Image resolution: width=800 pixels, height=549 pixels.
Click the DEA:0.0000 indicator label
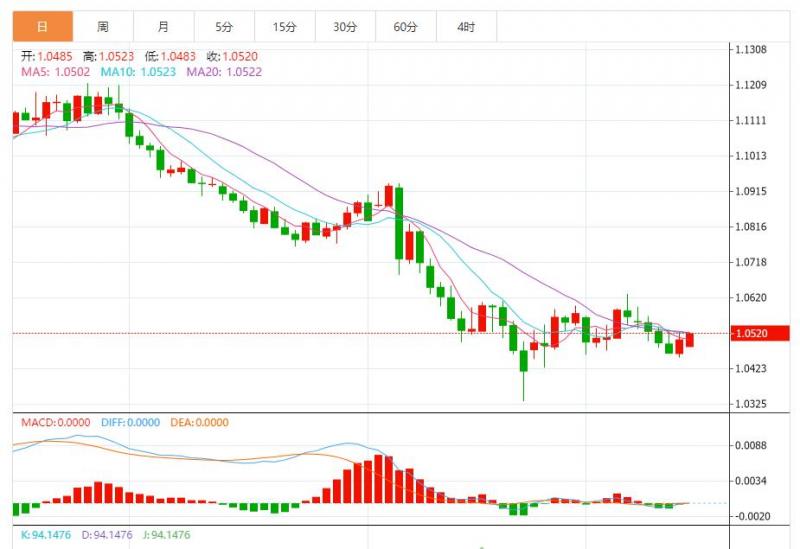click(199, 422)
